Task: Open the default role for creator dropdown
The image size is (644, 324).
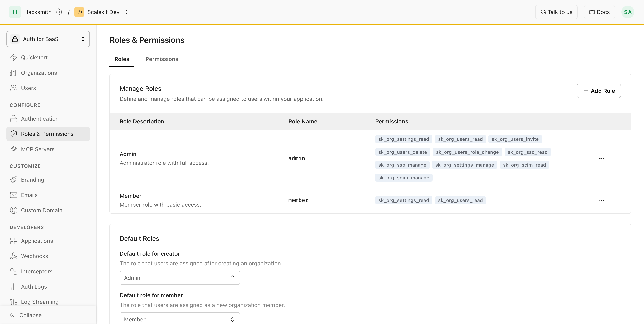Action: 180,278
